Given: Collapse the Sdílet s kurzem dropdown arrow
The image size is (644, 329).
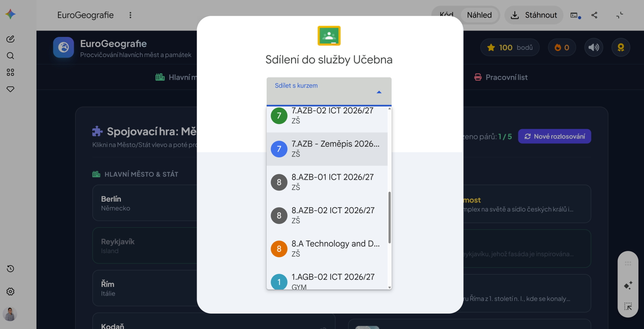Looking at the screenshot, I should [379, 92].
